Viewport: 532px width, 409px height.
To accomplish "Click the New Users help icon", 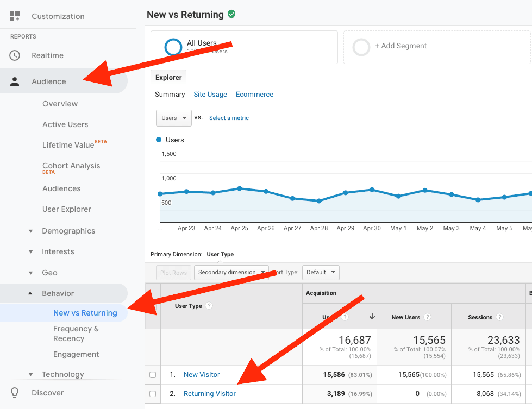I will [x=427, y=317].
